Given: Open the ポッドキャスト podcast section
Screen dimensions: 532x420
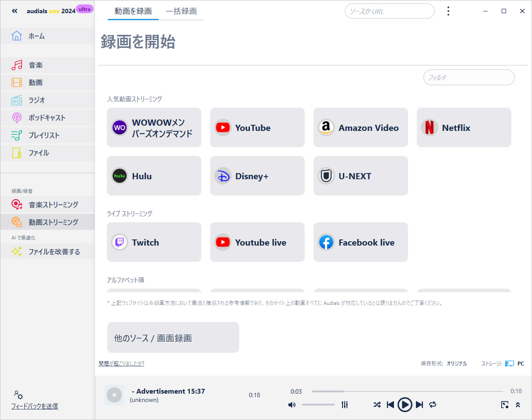Looking at the screenshot, I should tap(47, 118).
